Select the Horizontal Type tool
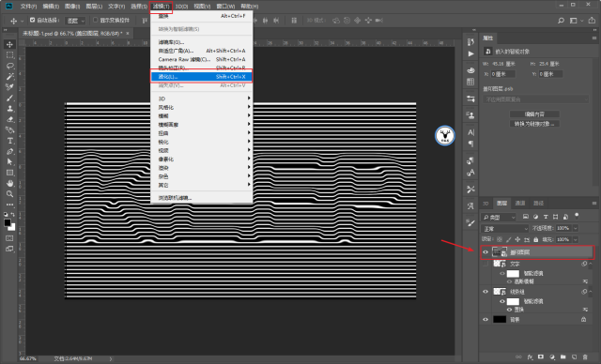This screenshot has height=364, width=601. 10,141
